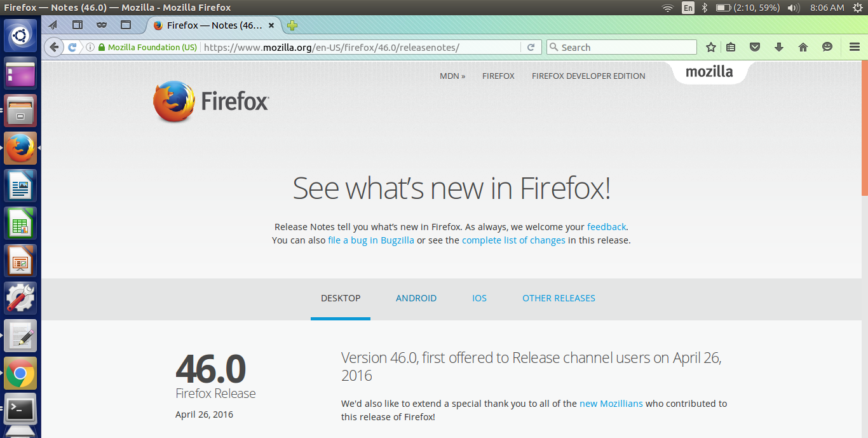Select the DESKTOP tab

point(341,298)
